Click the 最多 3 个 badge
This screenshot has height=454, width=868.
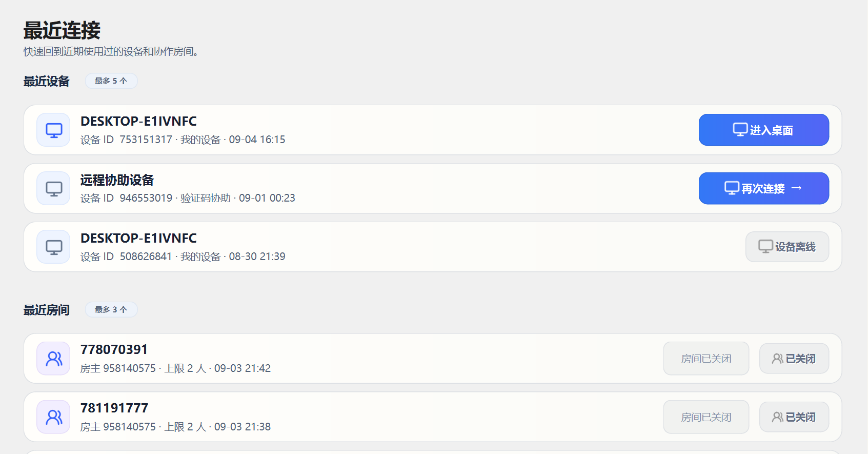point(111,310)
